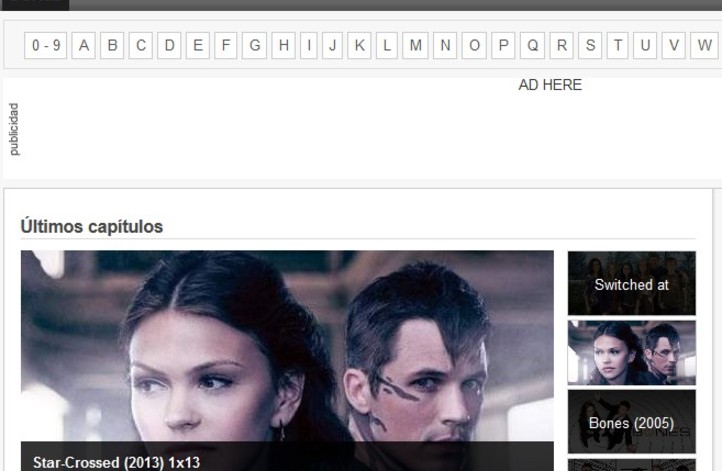Screen dimensions: 722x471
Task: Open series starting with letter F
Action: pos(226,45)
